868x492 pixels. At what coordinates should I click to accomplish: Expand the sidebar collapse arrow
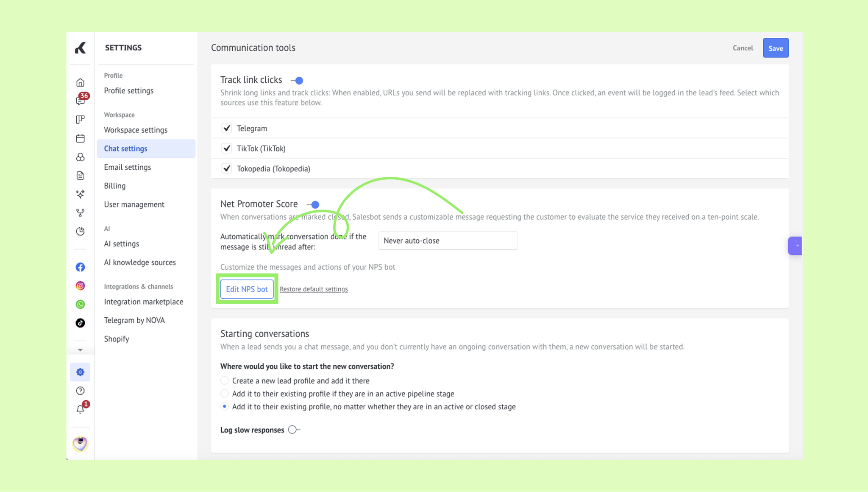80,350
